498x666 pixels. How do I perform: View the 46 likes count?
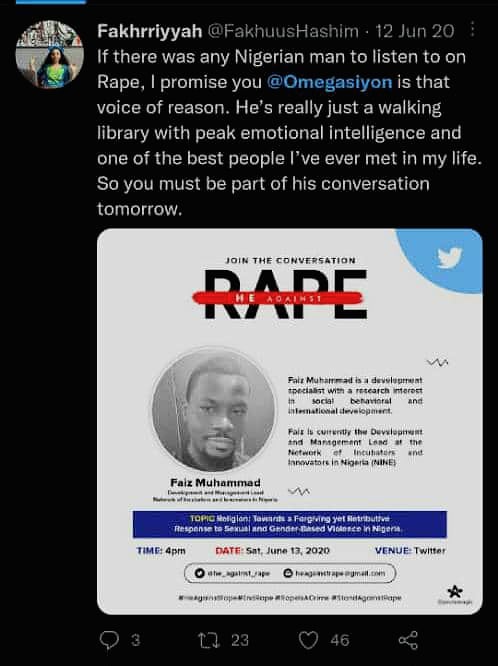[x=340, y=640]
